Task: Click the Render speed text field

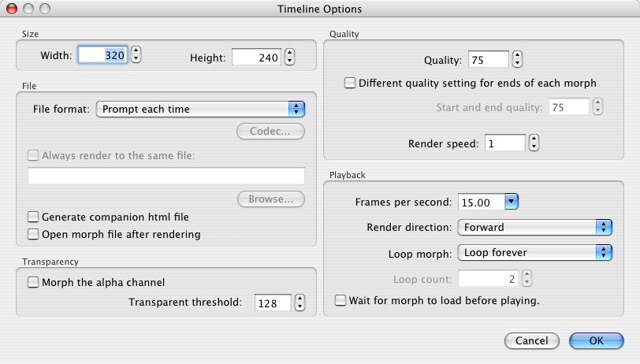Action: click(x=505, y=143)
